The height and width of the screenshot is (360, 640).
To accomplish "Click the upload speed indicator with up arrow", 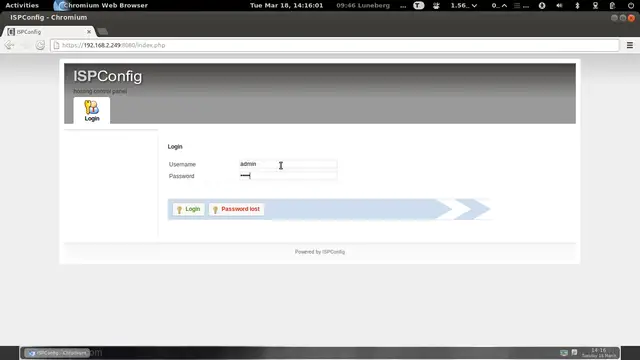I will pos(499,5).
